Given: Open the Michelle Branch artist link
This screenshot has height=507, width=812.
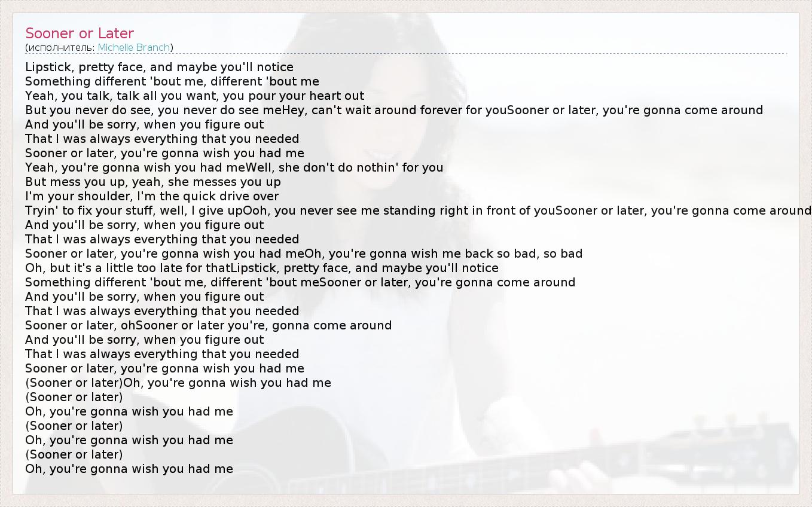Looking at the screenshot, I should 134,47.
